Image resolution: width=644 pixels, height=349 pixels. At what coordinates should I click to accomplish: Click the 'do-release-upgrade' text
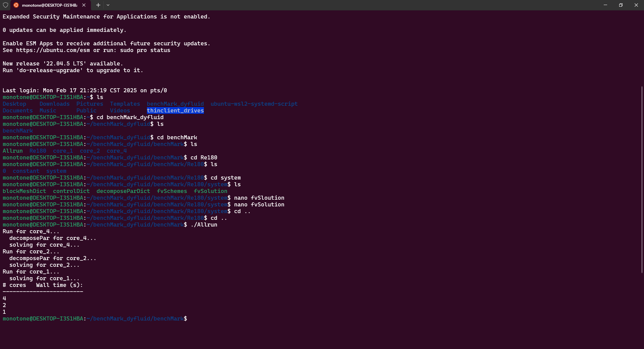point(50,70)
